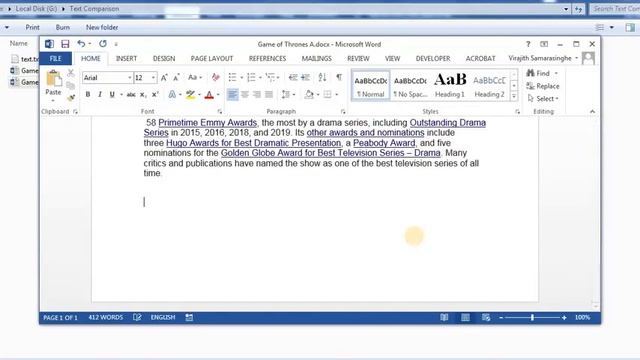This screenshot has width=640, height=360.
Task: Click the Increase Indent icon
Action: pyautogui.click(x=305, y=78)
